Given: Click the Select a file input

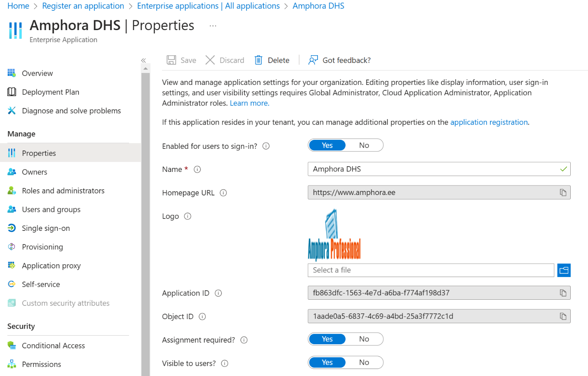Looking at the screenshot, I should [x=431, y=270].
